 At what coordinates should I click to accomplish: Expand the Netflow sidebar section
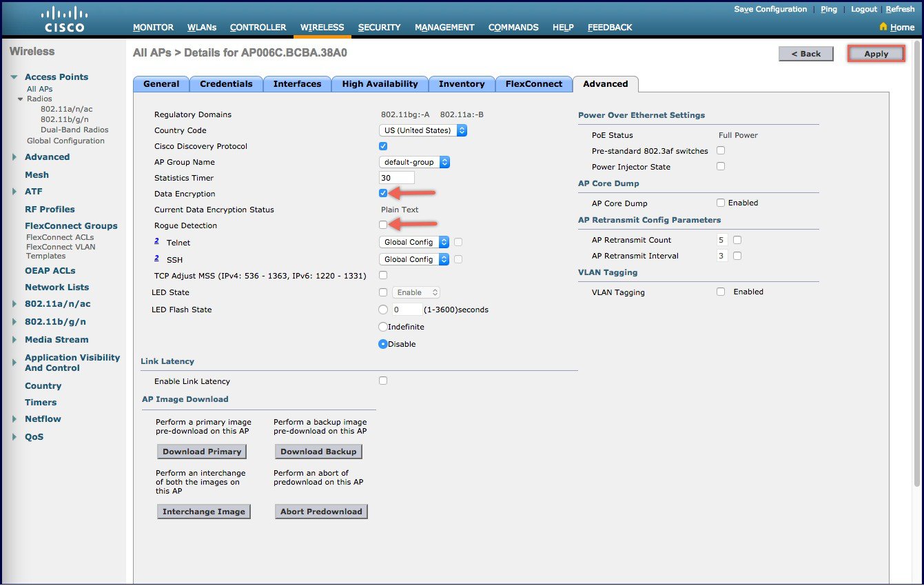click(14, 419)
